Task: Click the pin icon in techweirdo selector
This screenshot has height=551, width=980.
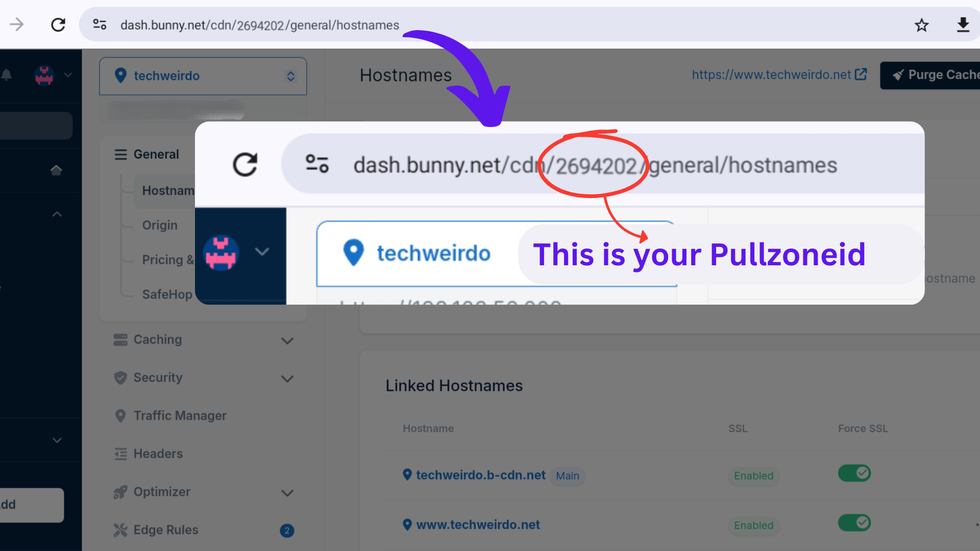Action: (x=120, y=76)
